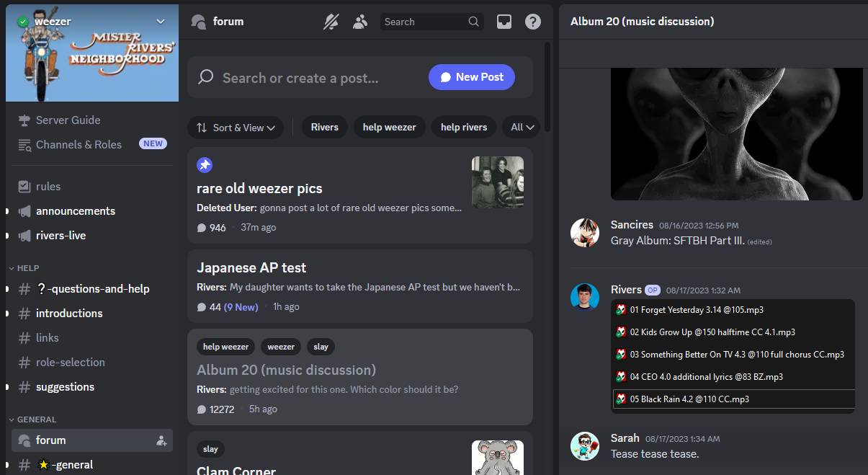Image resolution: width=868 pixels, height=475 pixels.
Task: Open the weezer server menu dropdown
Action: [161, 22]
